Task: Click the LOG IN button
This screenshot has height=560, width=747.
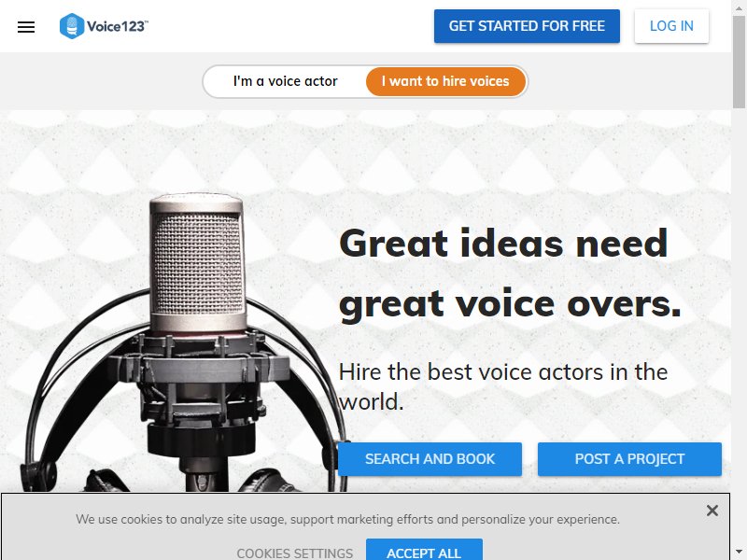Action: click(671, 26)
